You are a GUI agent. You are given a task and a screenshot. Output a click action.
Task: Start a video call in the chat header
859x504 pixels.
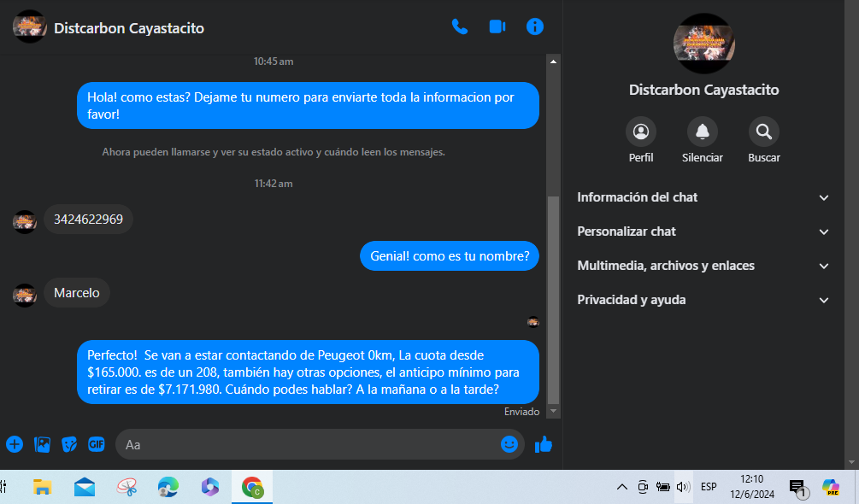[x=497, y=26]
